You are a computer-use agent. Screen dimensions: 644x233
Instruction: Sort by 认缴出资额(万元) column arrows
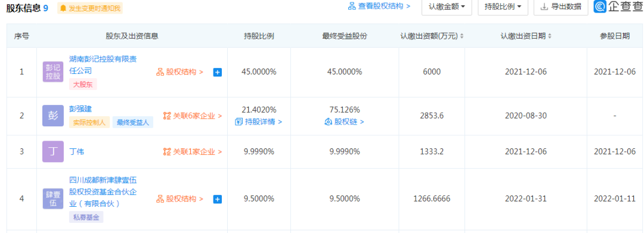(x=462, y=36)
